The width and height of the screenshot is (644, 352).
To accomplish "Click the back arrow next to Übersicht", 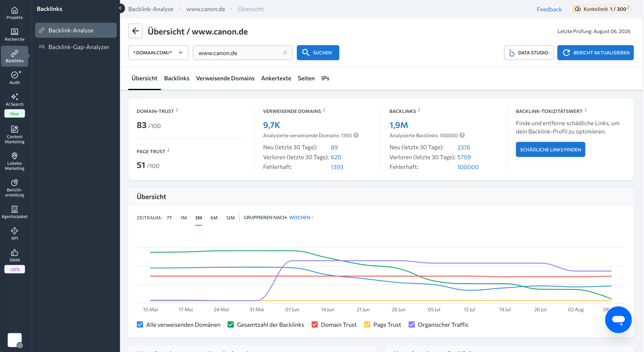I will pyautogui.click(x=135, y=31).
